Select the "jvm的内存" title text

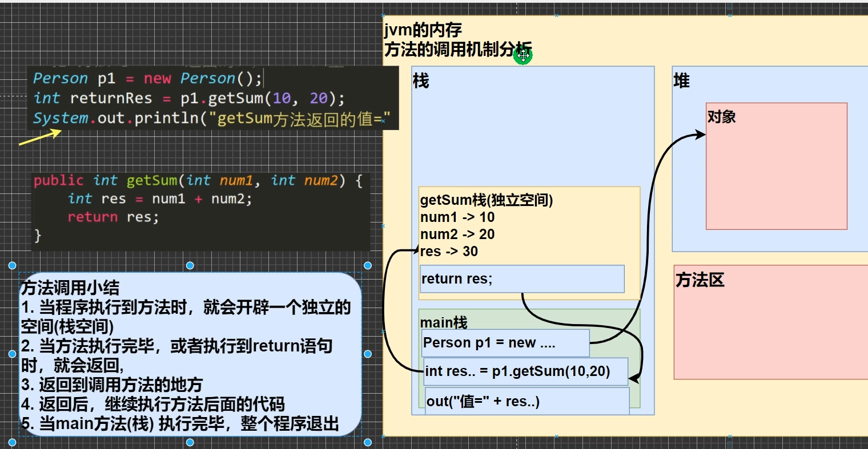click(x=423, y=30)
